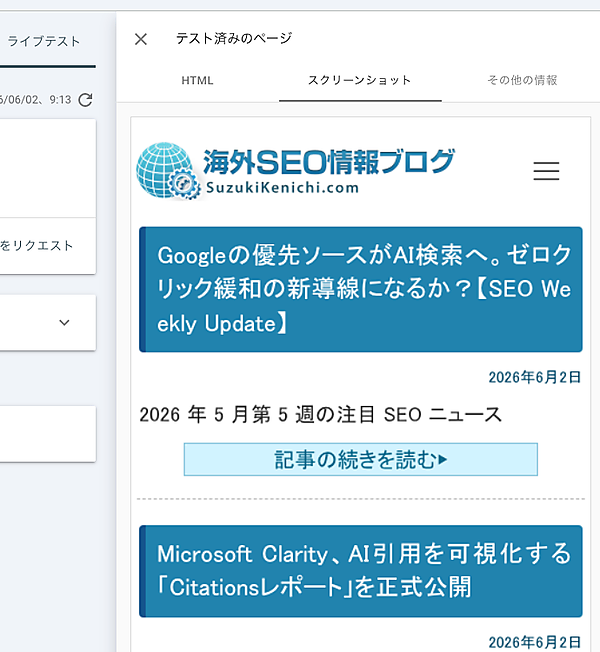
Task: Switch to the ライブテスト tab
Action: click(44, 41)
